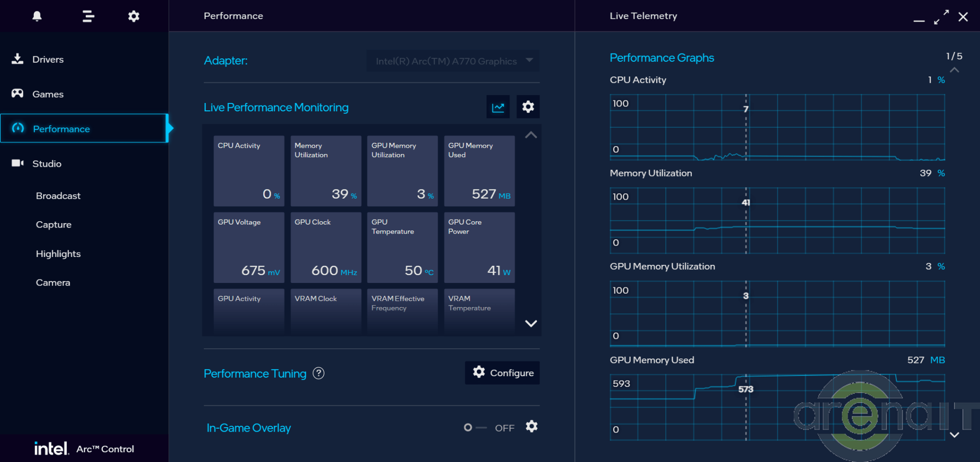Open the Adapter dropdown list

453,61
